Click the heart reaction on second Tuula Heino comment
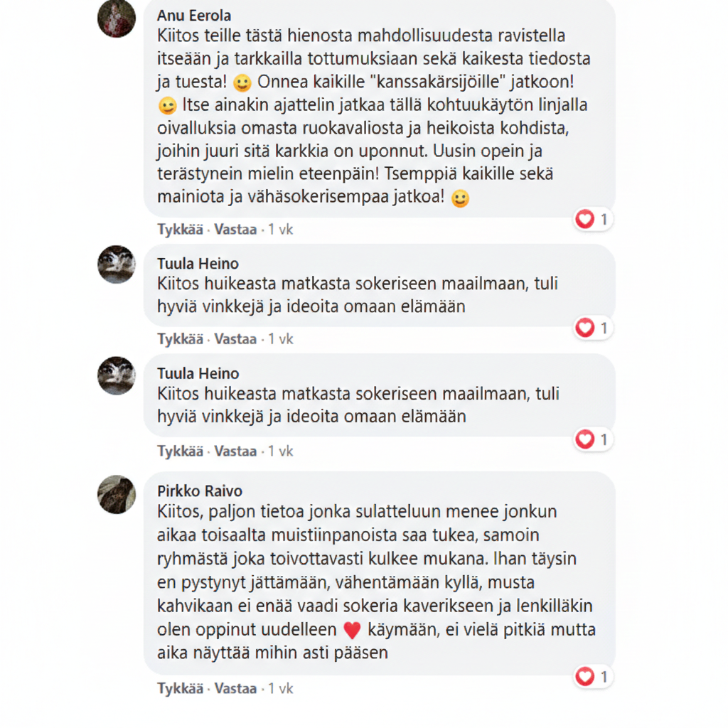This screenshot has width=728, height=728. coord(593,439)
